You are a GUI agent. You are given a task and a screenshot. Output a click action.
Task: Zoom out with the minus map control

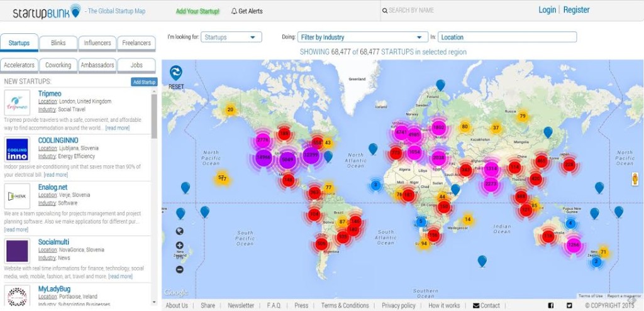pos(179,270)
